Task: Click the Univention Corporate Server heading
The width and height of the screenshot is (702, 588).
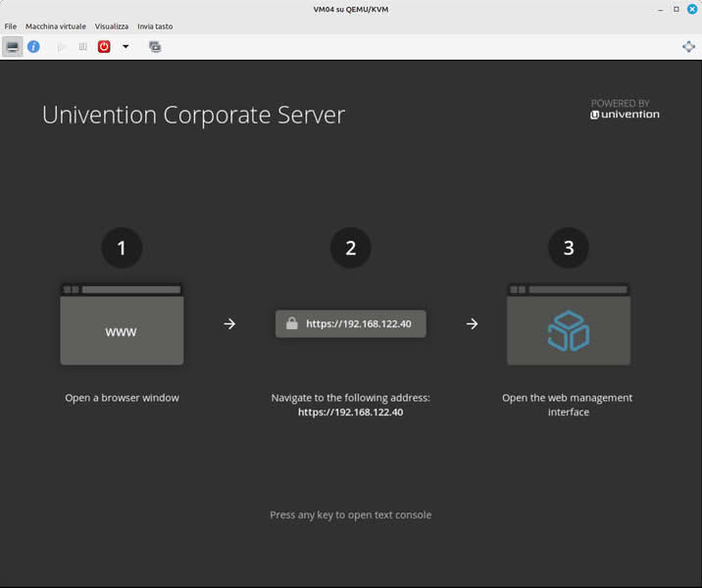Action: (x=193, y=115)
